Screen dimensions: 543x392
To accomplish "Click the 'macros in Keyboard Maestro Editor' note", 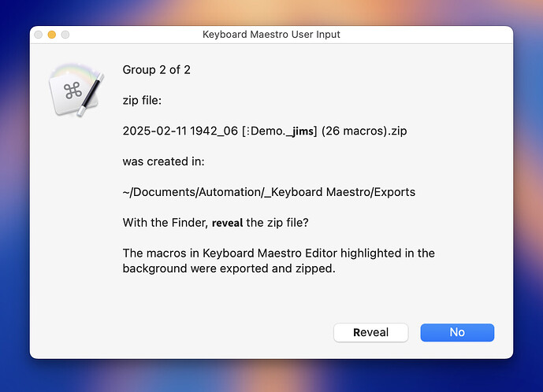I will click(278, 261).
